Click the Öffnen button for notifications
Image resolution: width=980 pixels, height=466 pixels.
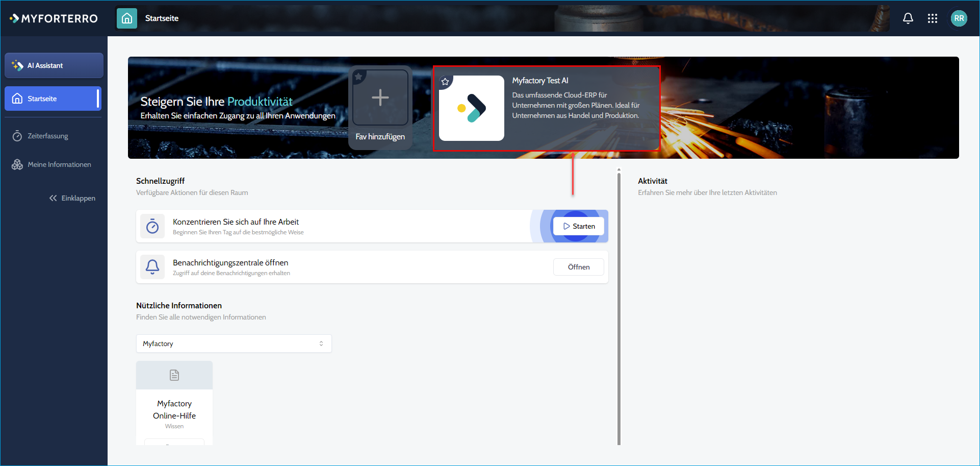click(x=579, y=267)
